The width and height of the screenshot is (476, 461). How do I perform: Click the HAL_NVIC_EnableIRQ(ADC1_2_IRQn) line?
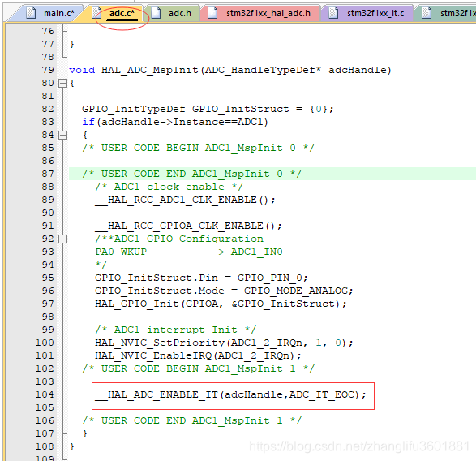(198, 355)
